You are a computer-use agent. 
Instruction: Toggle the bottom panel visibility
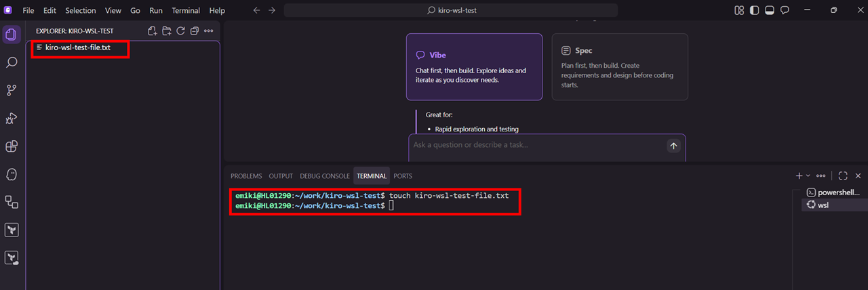(x=770, y=11)
